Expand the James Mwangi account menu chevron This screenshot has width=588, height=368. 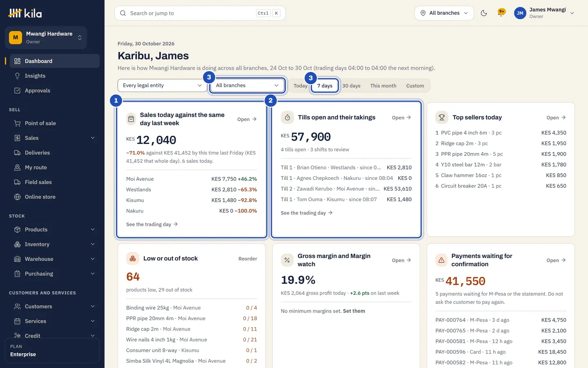[x=572, y=13]
